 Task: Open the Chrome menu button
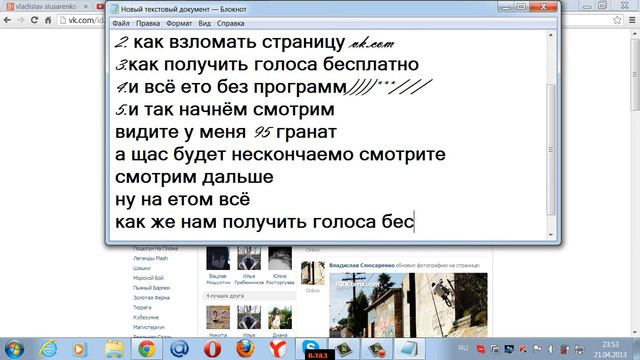(x=632, y=20)
